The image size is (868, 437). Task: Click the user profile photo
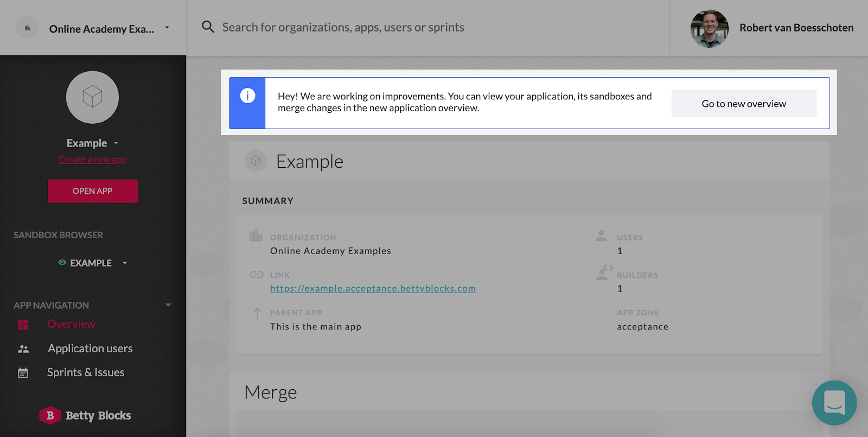(x=709, y=29)
